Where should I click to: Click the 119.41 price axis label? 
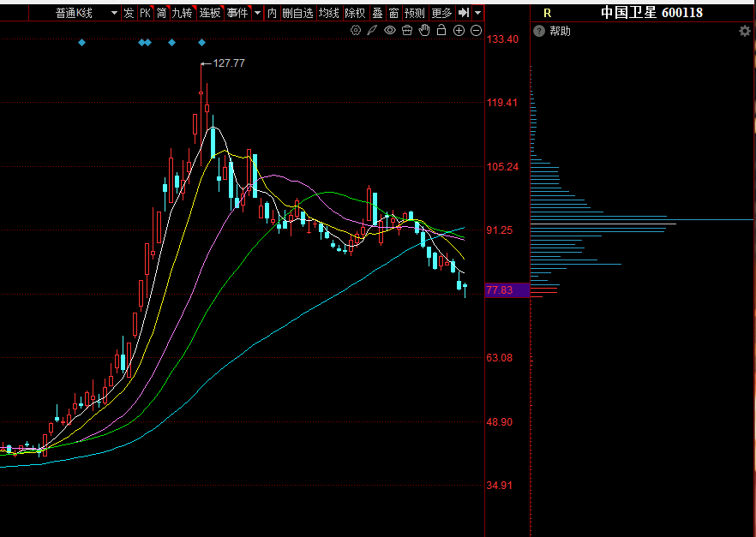502,102
